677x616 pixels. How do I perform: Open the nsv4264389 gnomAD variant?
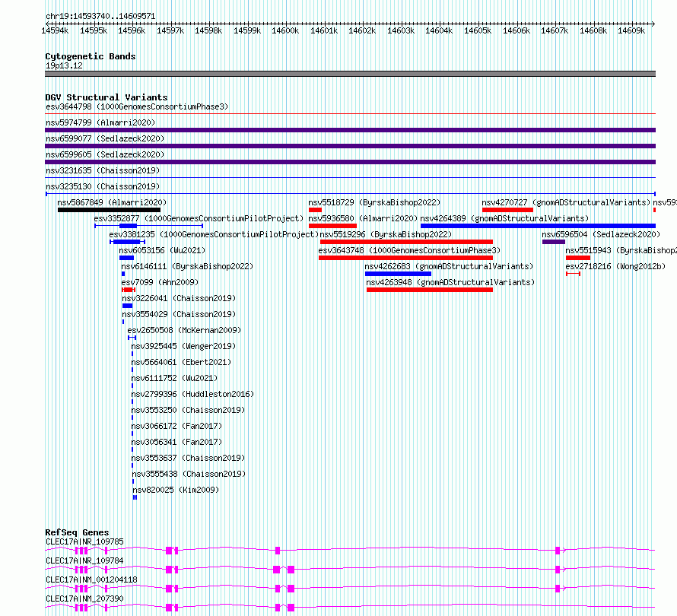[504, 218]
